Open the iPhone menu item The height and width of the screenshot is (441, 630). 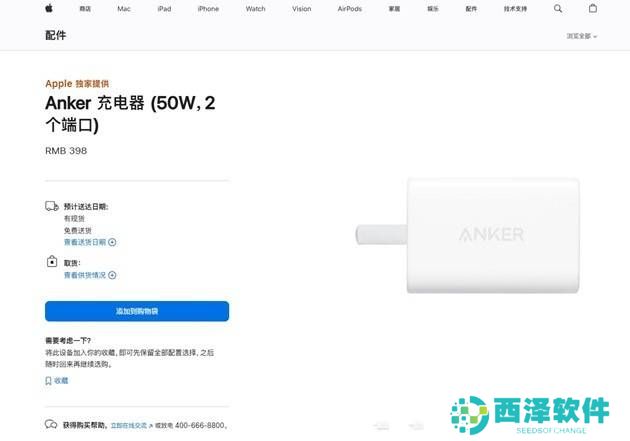coord(208,9)
